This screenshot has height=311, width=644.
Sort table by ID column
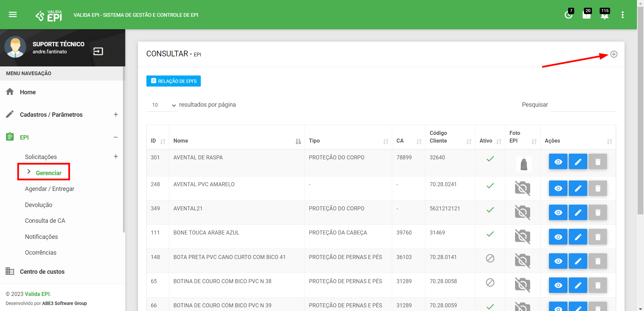coord(158,137)
